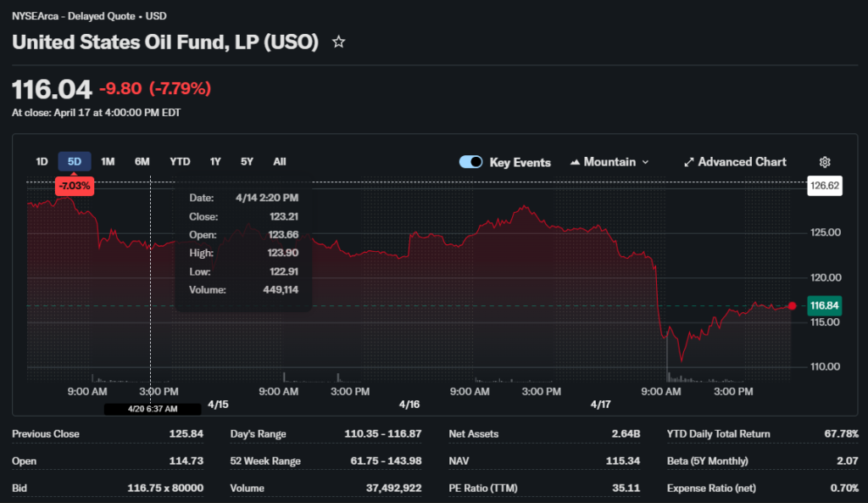Click the green 116.84 price label
This screenshot has height=503, width=868.
tap(824, 305)
